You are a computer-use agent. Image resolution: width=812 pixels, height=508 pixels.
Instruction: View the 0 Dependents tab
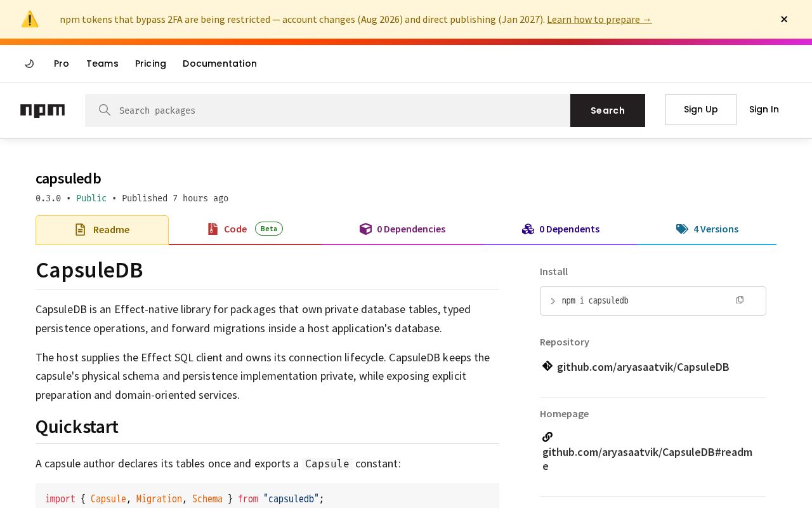(x=561, y=229)
